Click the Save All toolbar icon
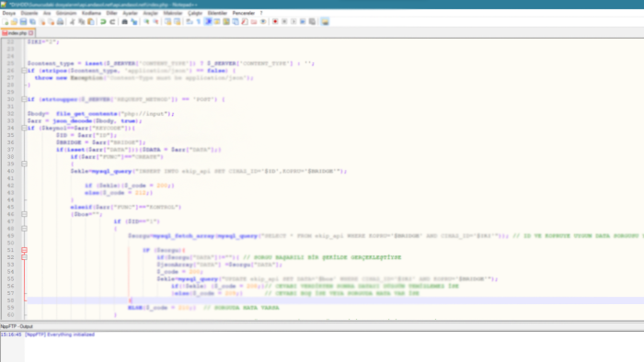This screenshot has width=644, height=362. 32,21
